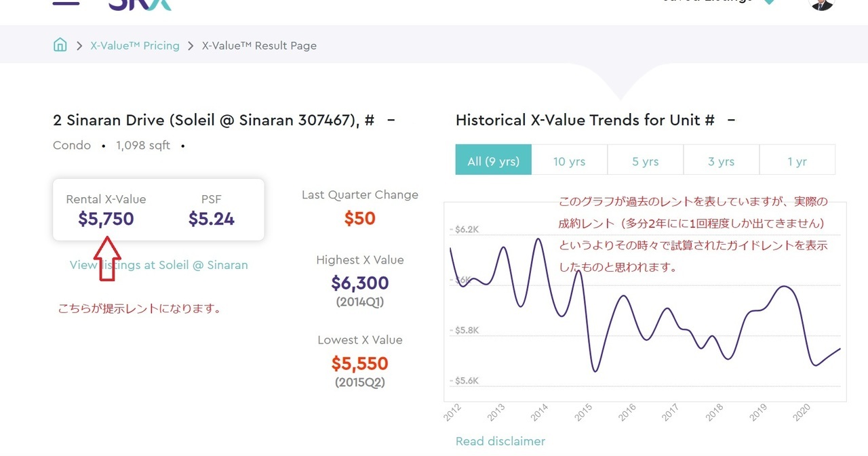
Task: Click the SRX logo in the header
Action: pyautogui.click(x=140, y=4)
